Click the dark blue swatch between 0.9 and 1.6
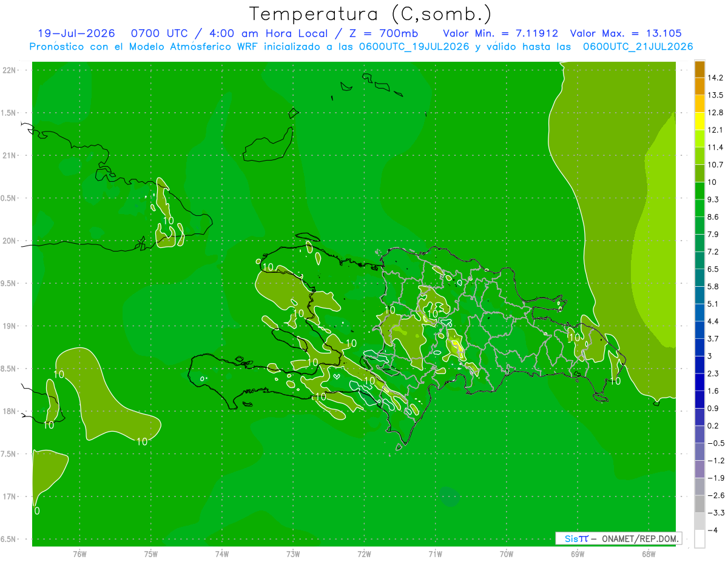Image resolution: width=728 pixels, height=562 pixels. (699, 400)
